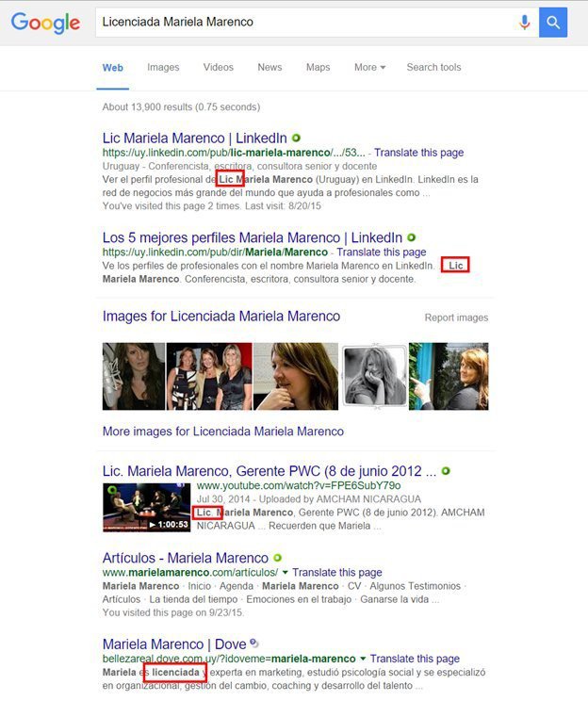Open Search tools options
The width and height of the screenshot is (588, 701).
coord(433,68)
